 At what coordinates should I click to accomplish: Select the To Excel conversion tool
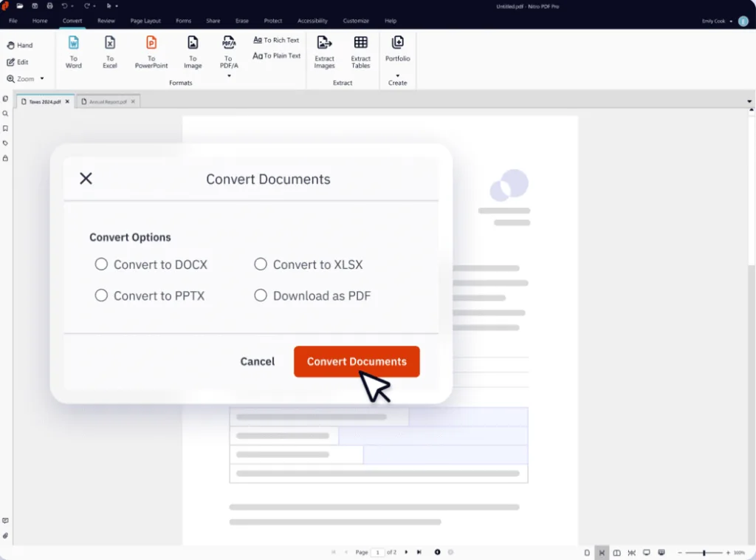[x=109, y=52]
